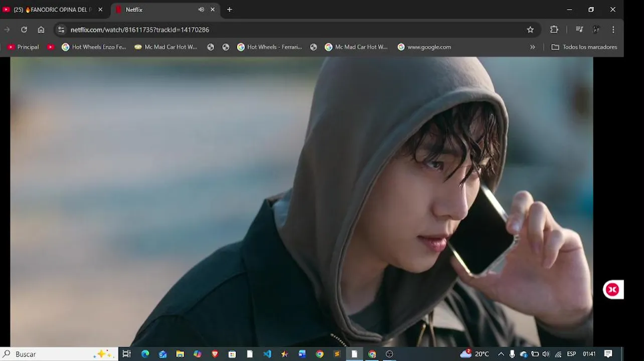Open Visual Studio Code from the taskbar

(x=267, y=354)
